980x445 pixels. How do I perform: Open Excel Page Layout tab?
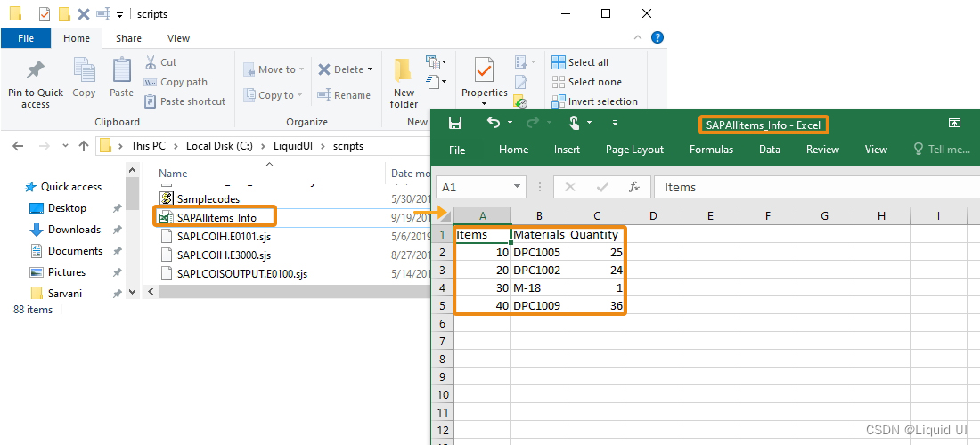(634, 150)
